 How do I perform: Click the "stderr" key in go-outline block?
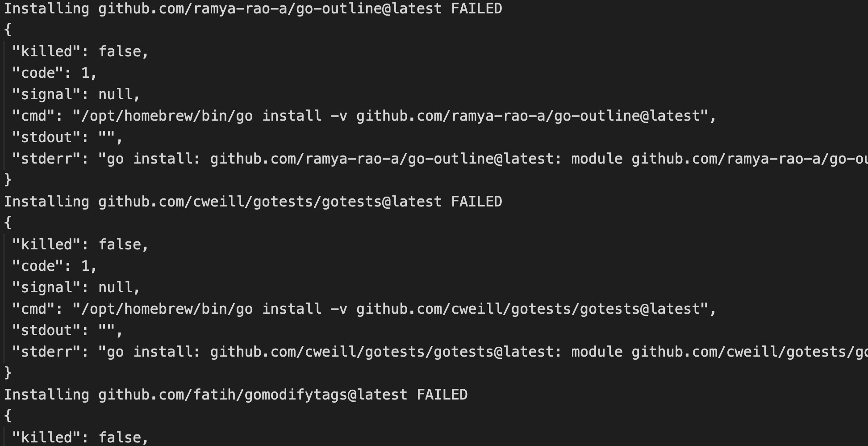coord(46,159)
